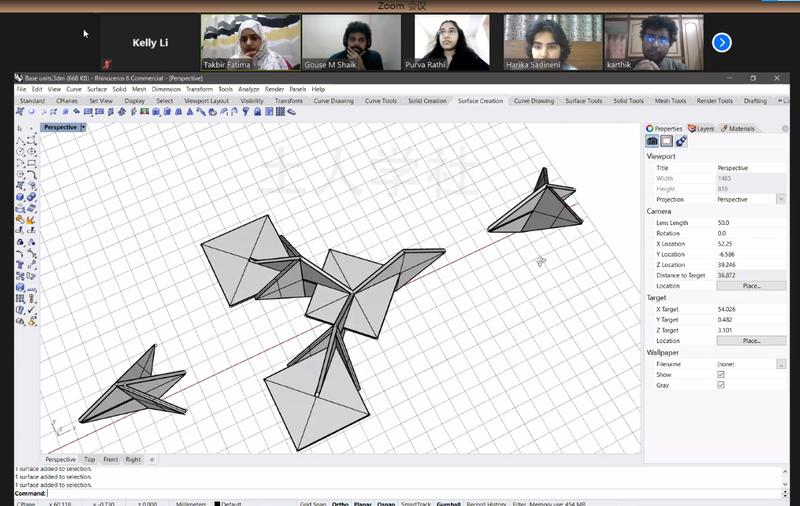
Task: Open the Surface menu
Action: point(97,89)
